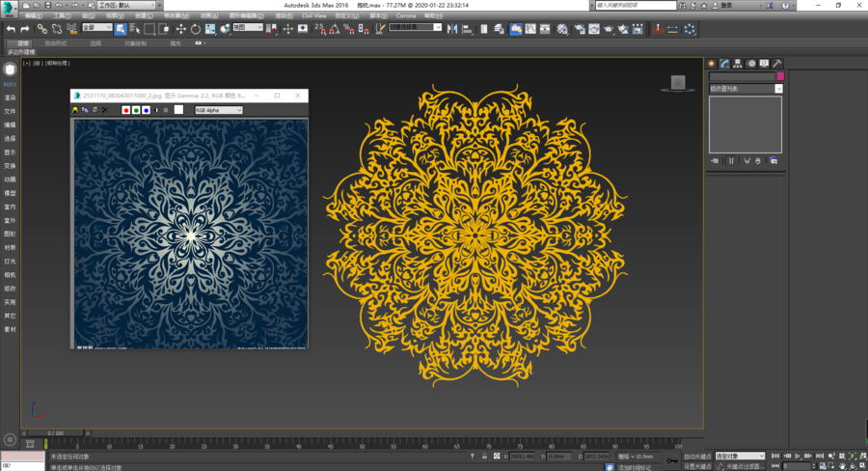
Task: Enable red channel in image viewer
Action: pos(125,110)
